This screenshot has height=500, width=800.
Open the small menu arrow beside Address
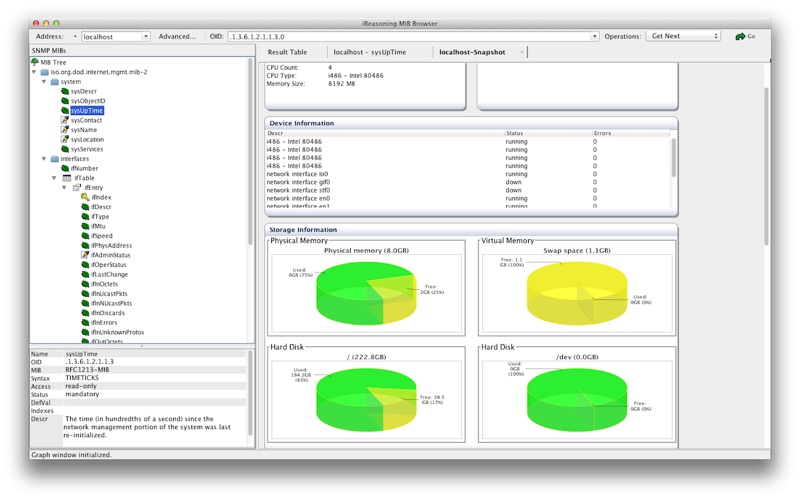pyautogui.click(x=75, y=37)
